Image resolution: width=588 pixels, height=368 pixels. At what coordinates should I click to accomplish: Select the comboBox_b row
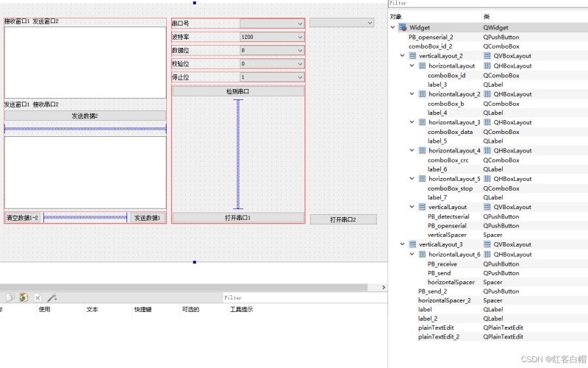tap(487, 104)
